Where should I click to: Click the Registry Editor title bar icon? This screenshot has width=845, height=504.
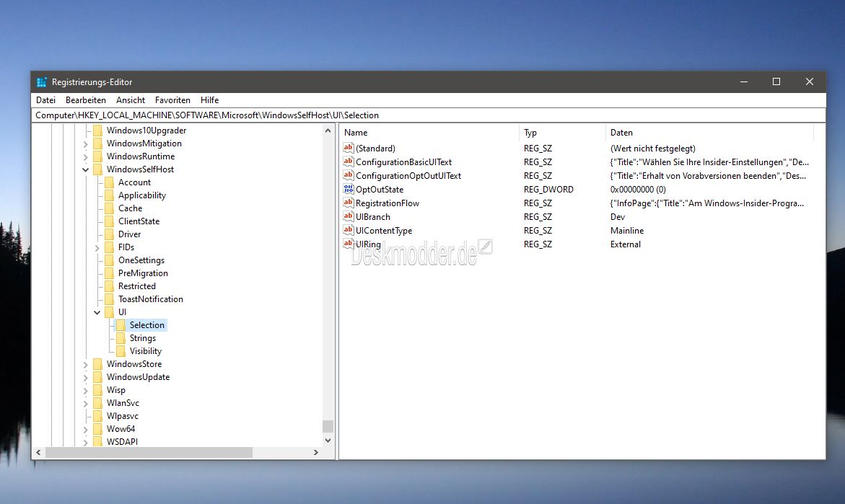click(42, 82)
